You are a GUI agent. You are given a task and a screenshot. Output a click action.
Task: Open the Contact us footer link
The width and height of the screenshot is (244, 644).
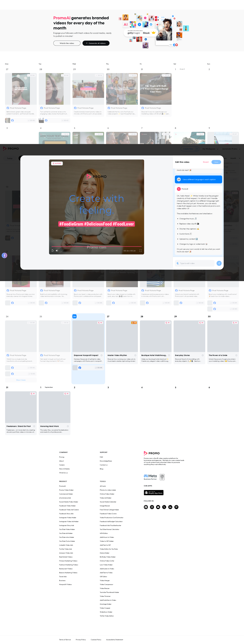coord(104,465)
